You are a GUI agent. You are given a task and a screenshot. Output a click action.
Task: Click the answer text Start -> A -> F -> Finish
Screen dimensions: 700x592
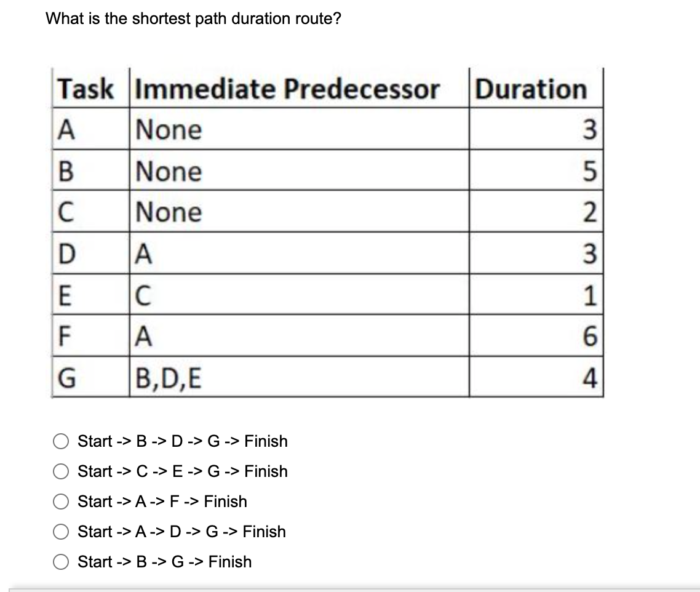[162, 502]
